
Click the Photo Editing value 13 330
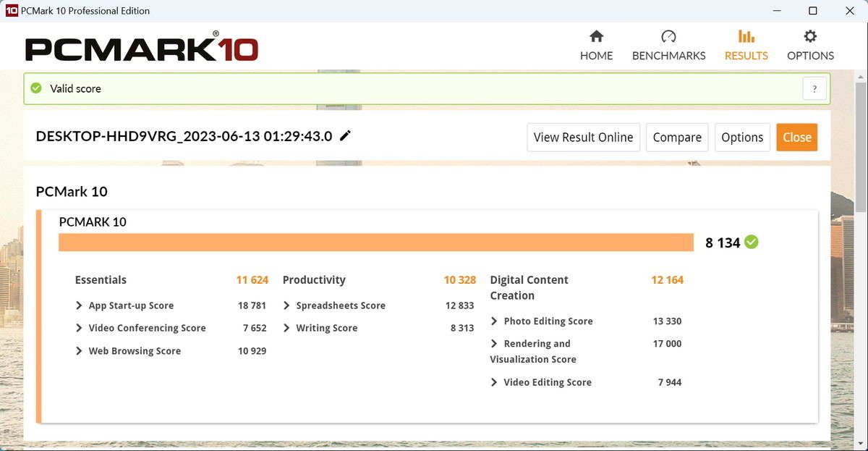tap(667, 321)
